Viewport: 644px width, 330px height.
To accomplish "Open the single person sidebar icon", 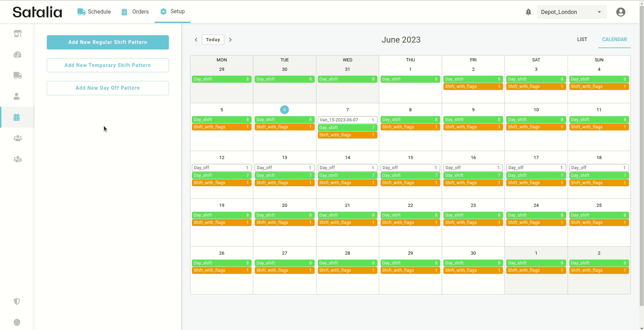I will 17,97.
